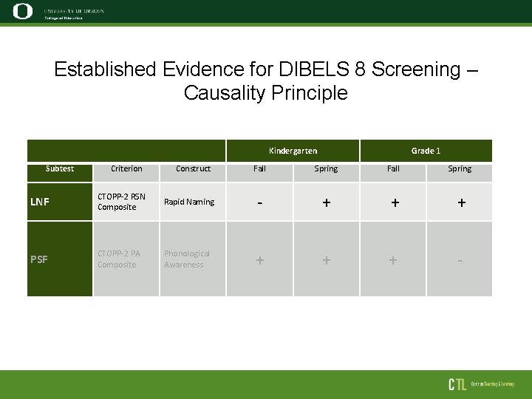The image size is (532, 399).
Task: Click Center on Teaching & Learning footer text
Action: point(492,384)
